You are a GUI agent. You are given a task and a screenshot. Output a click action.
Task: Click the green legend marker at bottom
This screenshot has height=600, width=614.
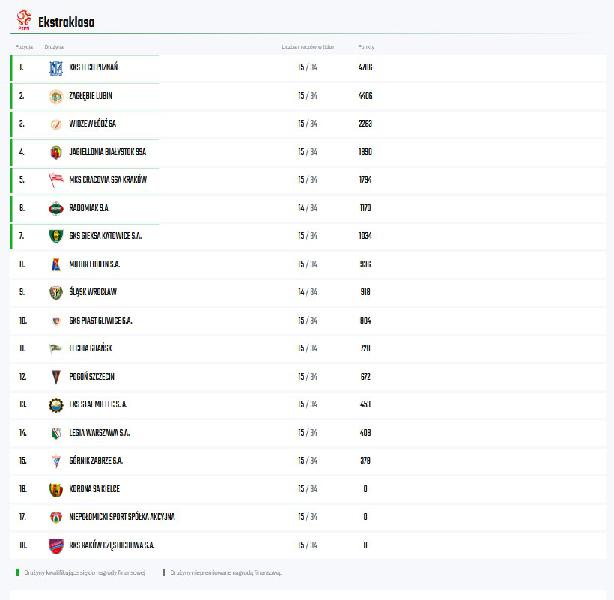[17, 573]
